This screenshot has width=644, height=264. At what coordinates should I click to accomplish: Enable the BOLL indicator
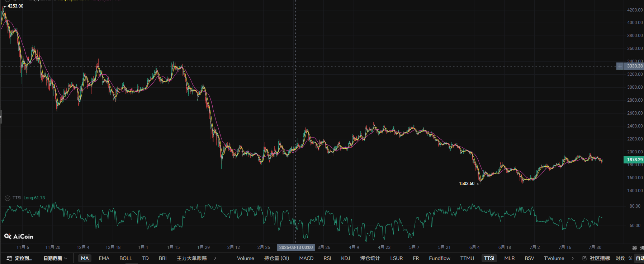coord(126,258)
